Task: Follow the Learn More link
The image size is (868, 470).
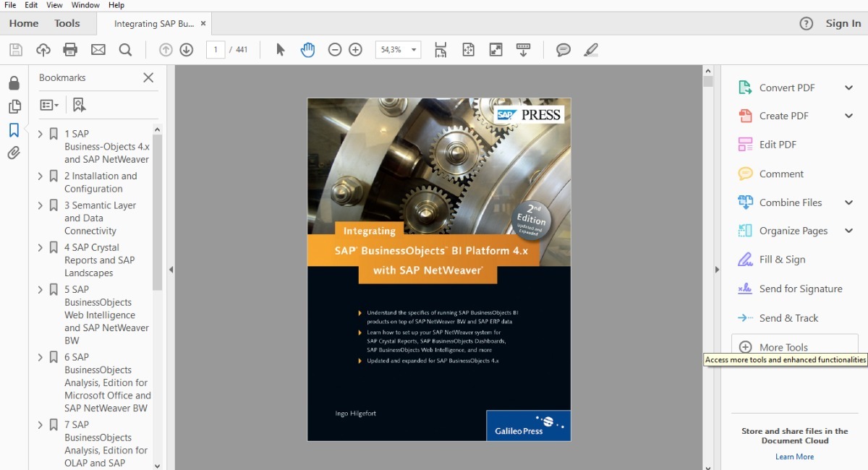Action: pyautogui.click(x=794, y=456)
